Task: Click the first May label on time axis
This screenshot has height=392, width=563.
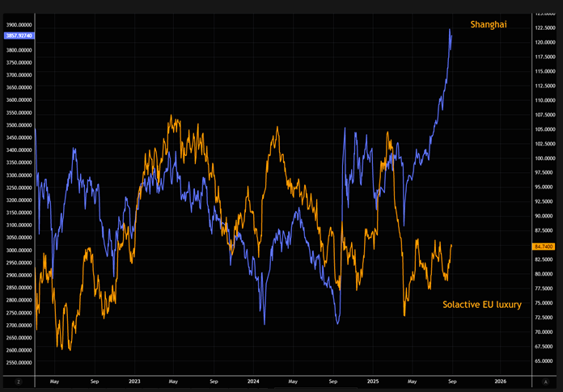Action: (54, 379)
